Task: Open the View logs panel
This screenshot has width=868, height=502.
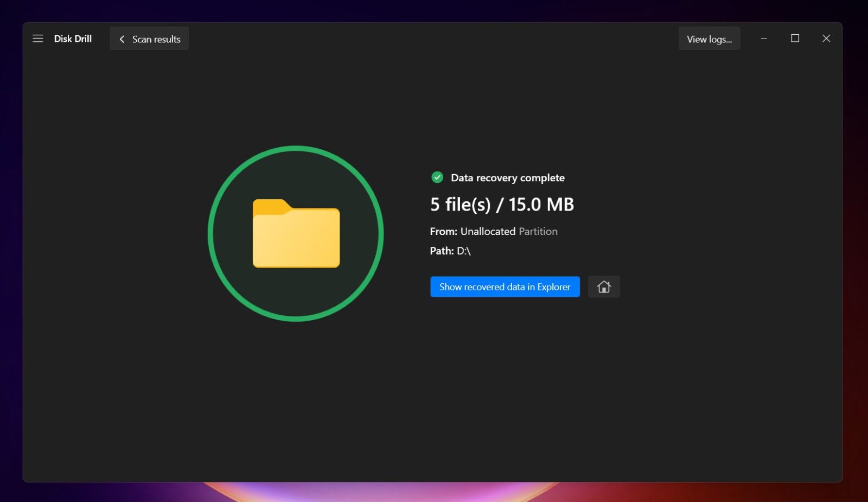Action: (709, 39)
